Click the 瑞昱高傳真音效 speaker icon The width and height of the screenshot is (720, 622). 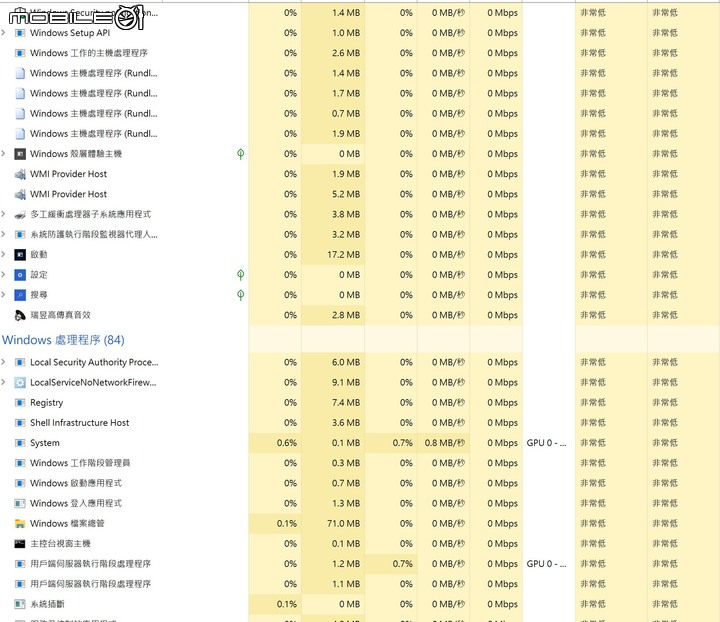(x=20, y=315)
